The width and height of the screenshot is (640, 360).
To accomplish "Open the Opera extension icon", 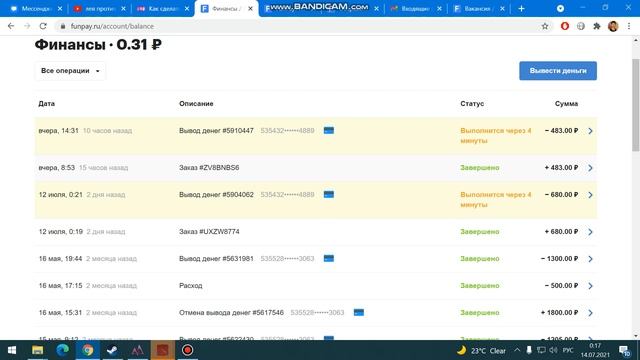I will tap(565, 26).
